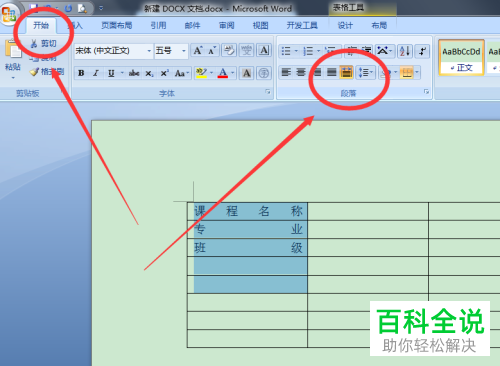Toggle bold formatting
The height and width of the screenshot is (366, 500).
[x=81, y=73]
